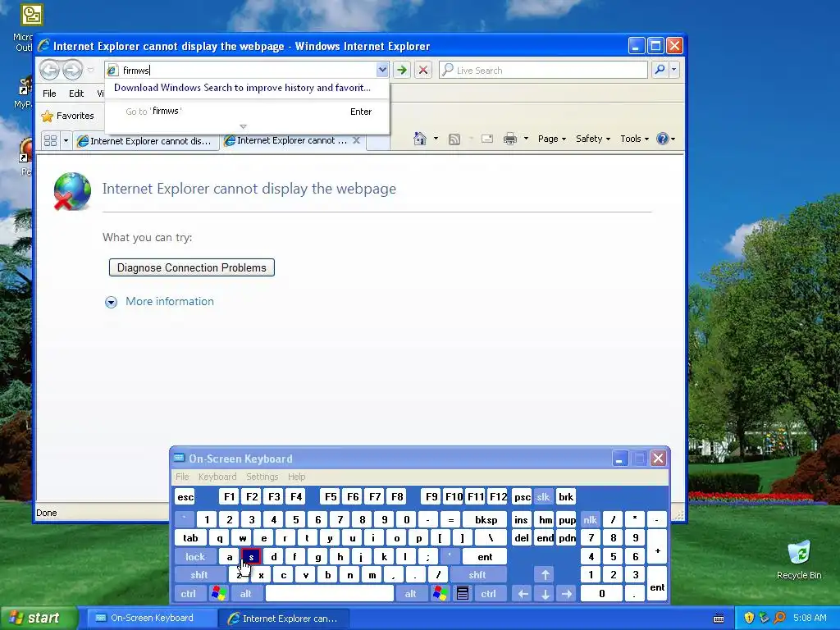This screenshot has width=840, height=630.
Task: Click the Microsoft Outlook desktop icon
Action: coord(31,15)
